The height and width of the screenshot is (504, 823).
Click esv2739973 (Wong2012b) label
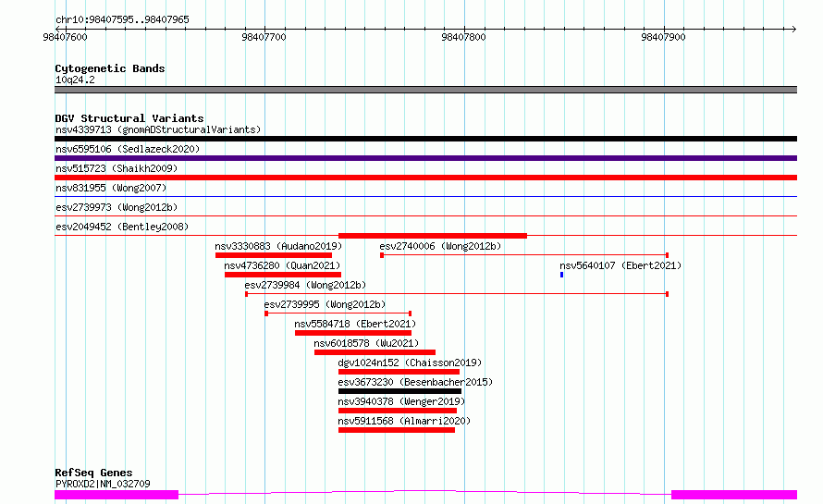(117, 207)
